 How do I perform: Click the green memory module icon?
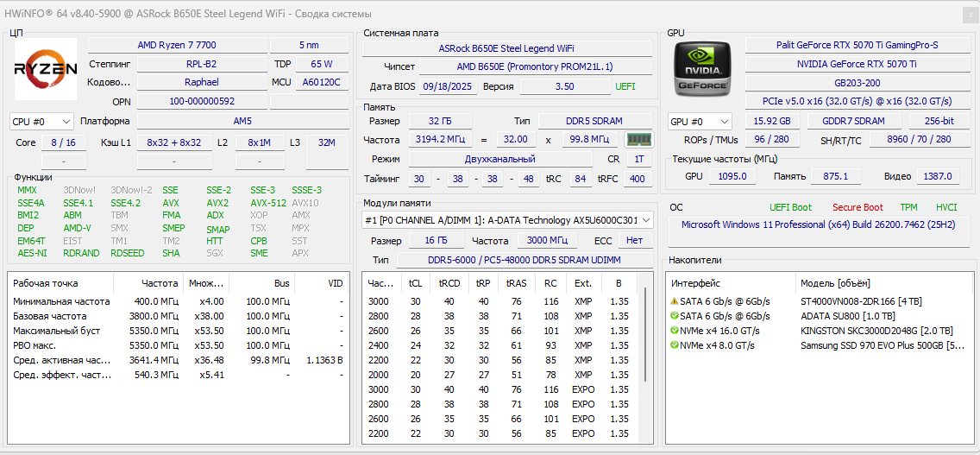pyautogui.click(x=638, y=139)
